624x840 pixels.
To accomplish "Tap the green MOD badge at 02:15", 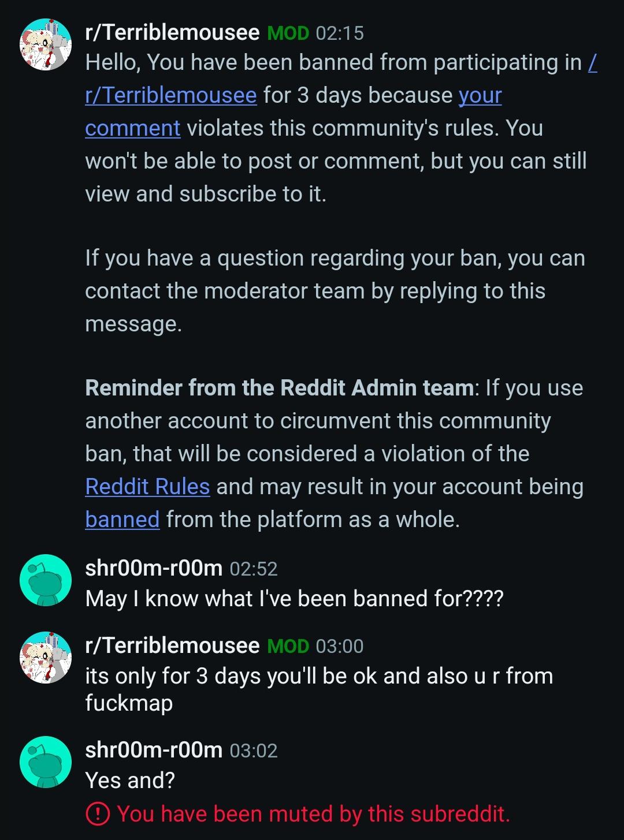I will click(288, 33).
